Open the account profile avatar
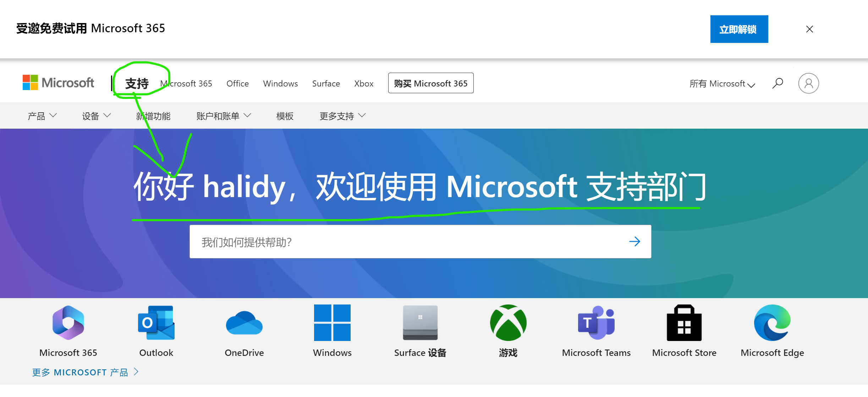This screenshot has width=868, height=397. [808, 83]
